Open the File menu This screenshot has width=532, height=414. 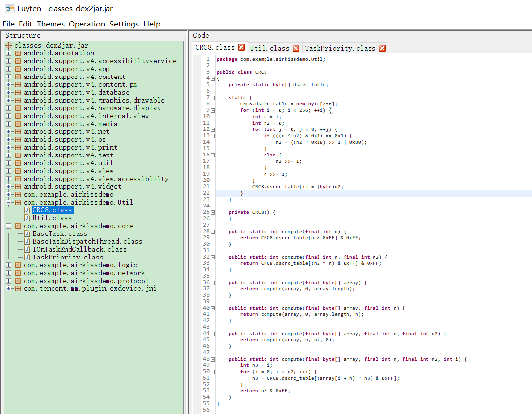point(8,24)
